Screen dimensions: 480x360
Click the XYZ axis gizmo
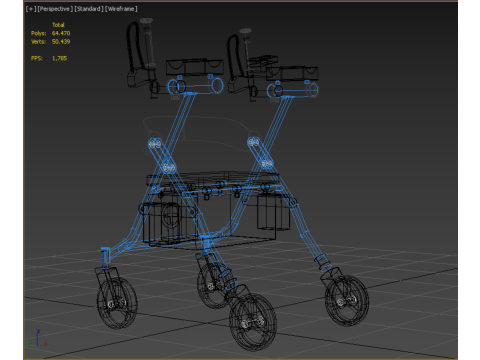tap(37, 339)
